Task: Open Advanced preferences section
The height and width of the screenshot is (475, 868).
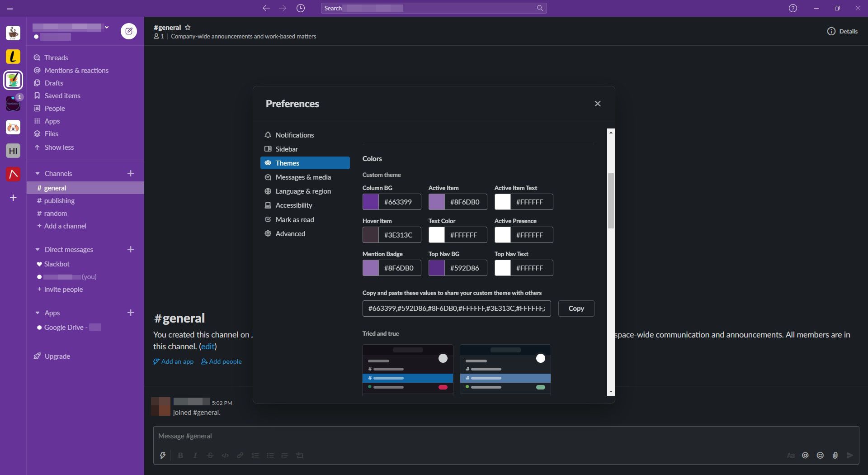Action: (x=290, y=234)
